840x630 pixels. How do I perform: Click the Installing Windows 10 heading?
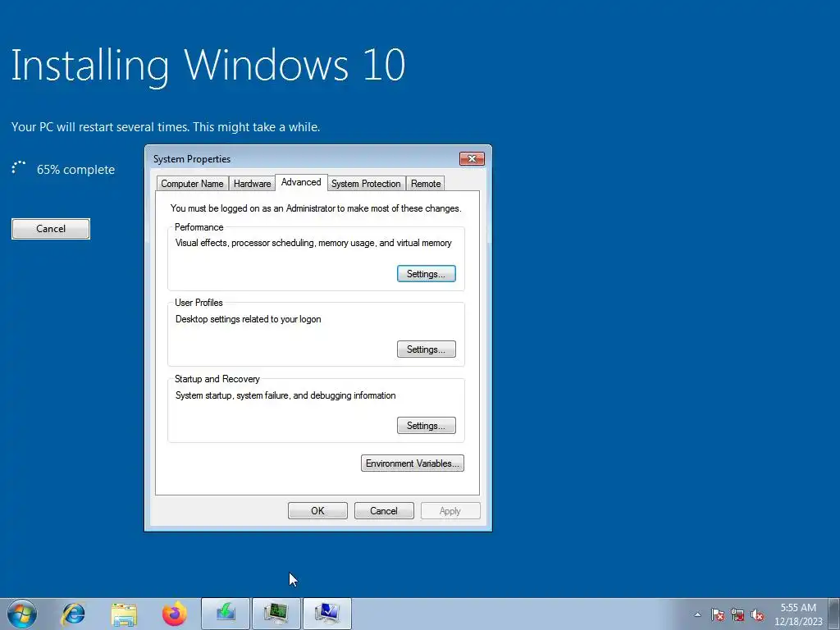208,66
